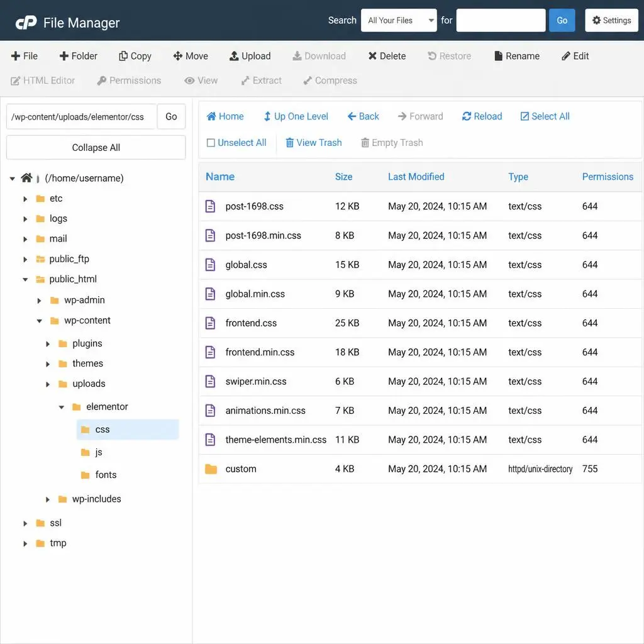This screenshot has height=644, width=644.
Task: Click Up One Level
Action: tap(296, 116)
